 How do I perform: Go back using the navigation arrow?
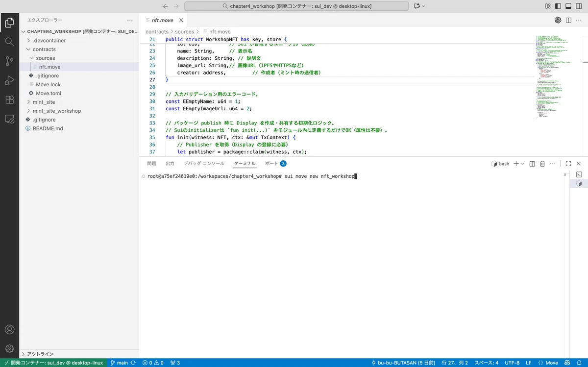tap(165, 6)
